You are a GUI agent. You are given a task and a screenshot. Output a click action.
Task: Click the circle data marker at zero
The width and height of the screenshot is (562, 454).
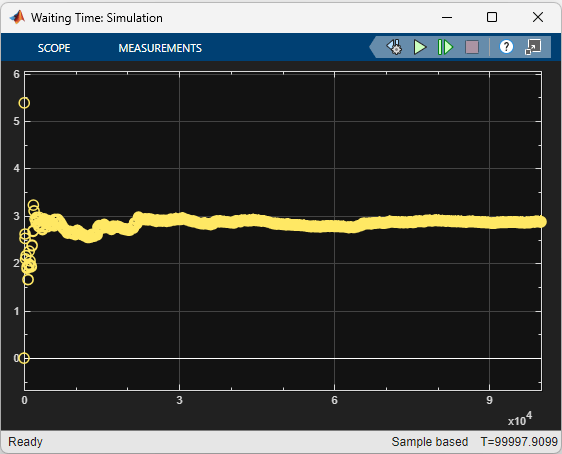coord(24,358)
